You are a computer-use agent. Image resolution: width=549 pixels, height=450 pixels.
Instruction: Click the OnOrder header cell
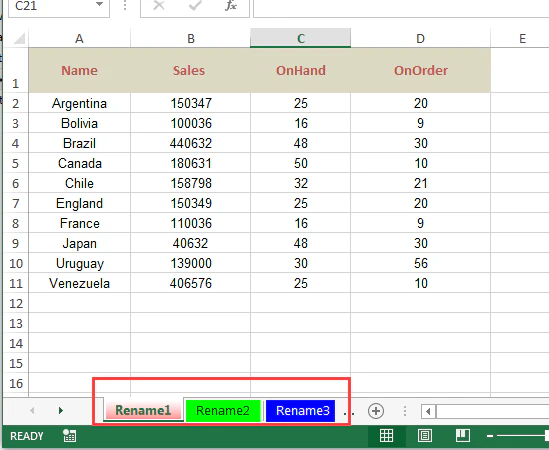(x=421, y=70)
